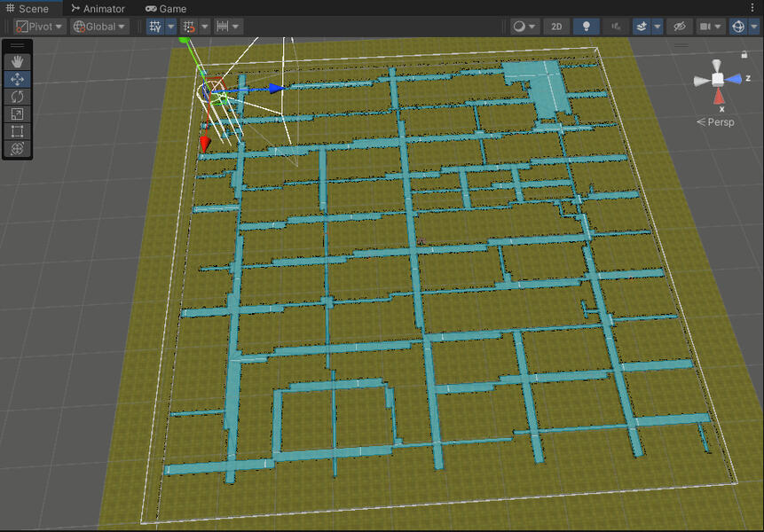This screenshot has width=764, height=532.
Task: Select the Move tool
Action: coord(17,79)
